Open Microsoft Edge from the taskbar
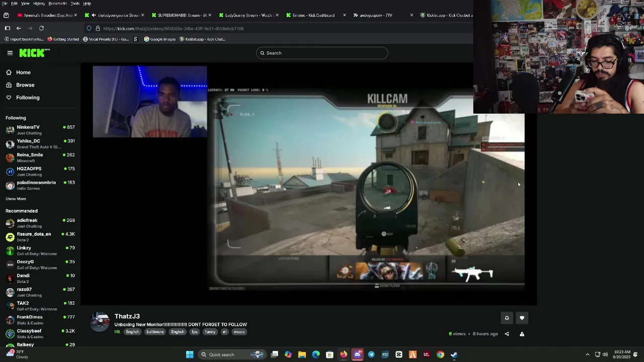The height and width of the screenshot is (362, 644). tap(315, 354)
